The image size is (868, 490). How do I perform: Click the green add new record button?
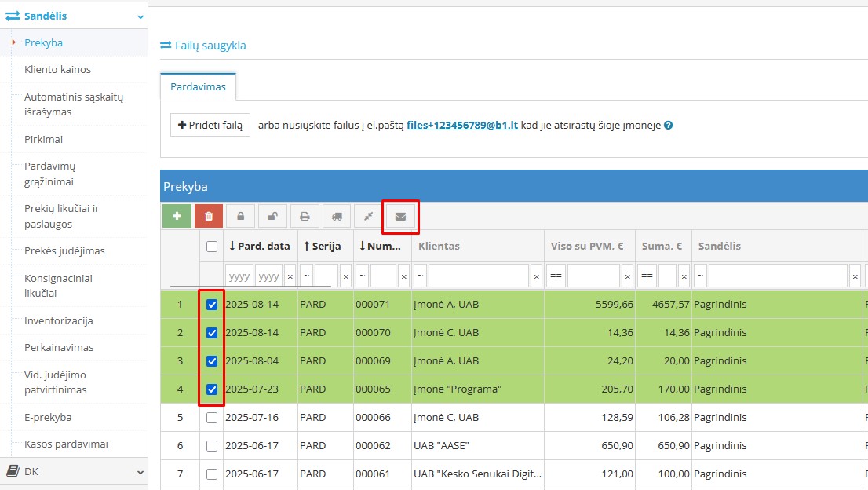pyautogui.click(x=177, y=216)
